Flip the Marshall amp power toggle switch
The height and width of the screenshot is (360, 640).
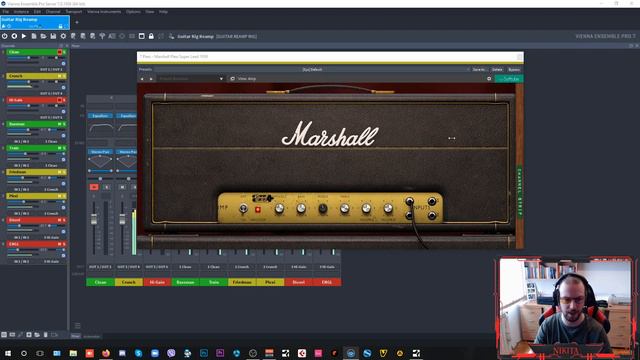click(243, 209)
